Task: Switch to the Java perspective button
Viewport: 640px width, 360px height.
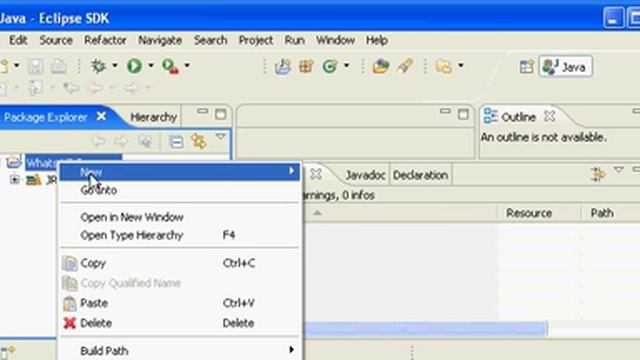Action: 565,67
